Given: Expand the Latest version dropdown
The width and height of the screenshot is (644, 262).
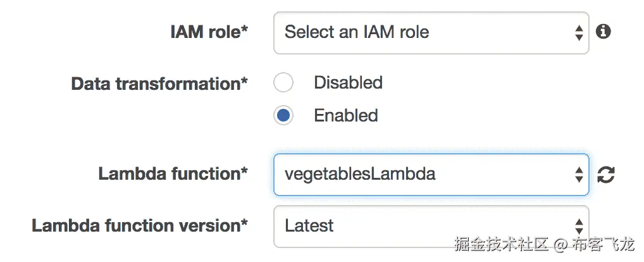Looking at the screenshot, I should tap(430, 226).
